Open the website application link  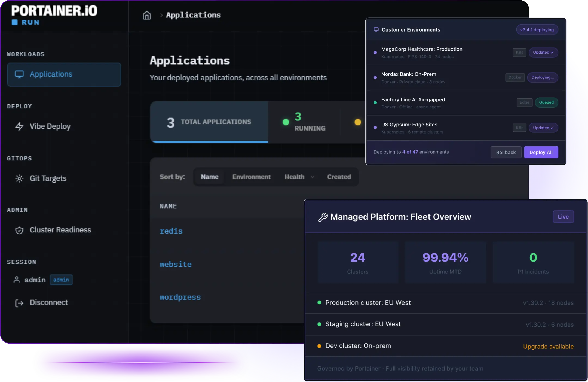point(176,265)
